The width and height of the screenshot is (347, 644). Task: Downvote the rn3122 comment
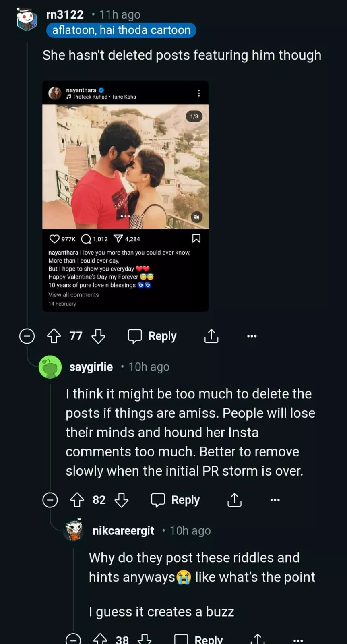(x=98, y=336)
